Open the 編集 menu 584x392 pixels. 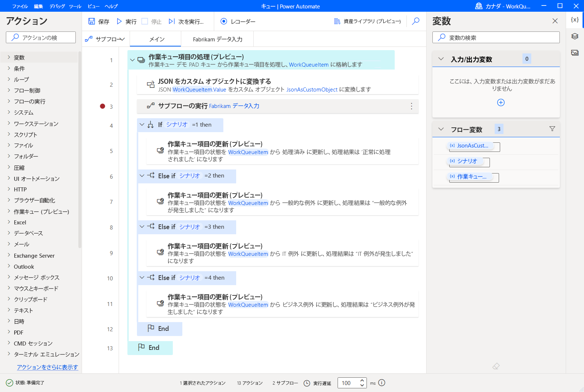coord(38,6)
